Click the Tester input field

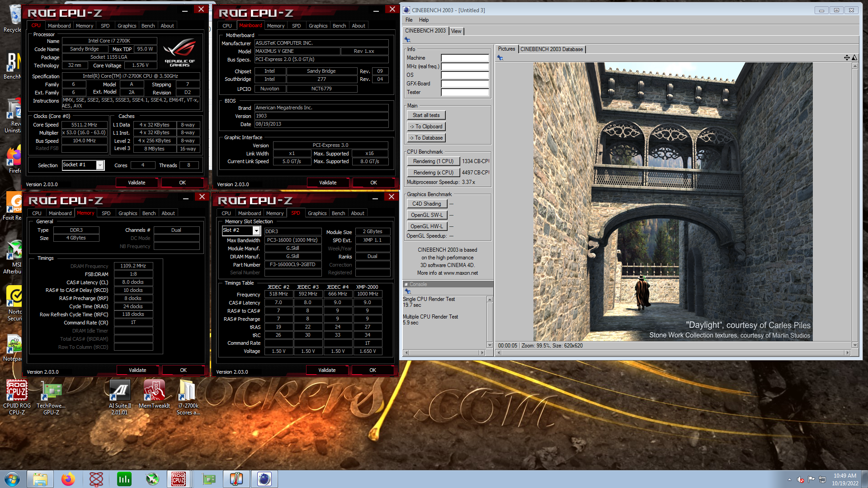tap(465, 92)
